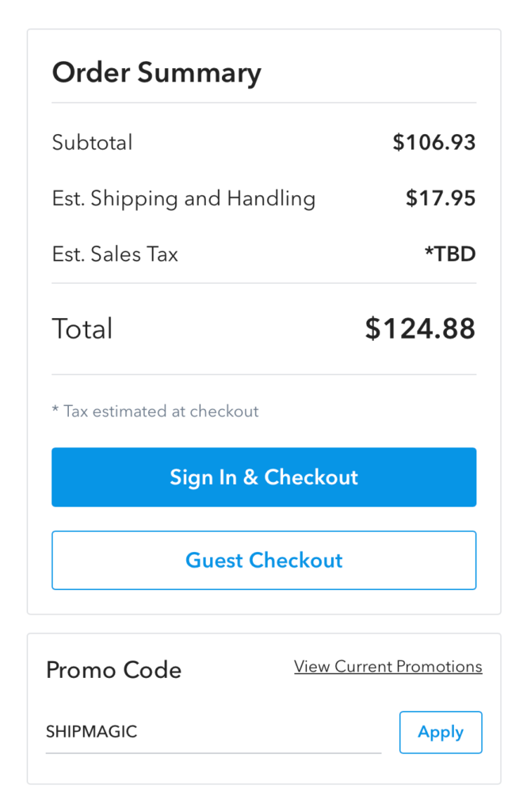Click the Sign In & Checkout button
This screenshot has height=812, width=527.
coord(264,477)
